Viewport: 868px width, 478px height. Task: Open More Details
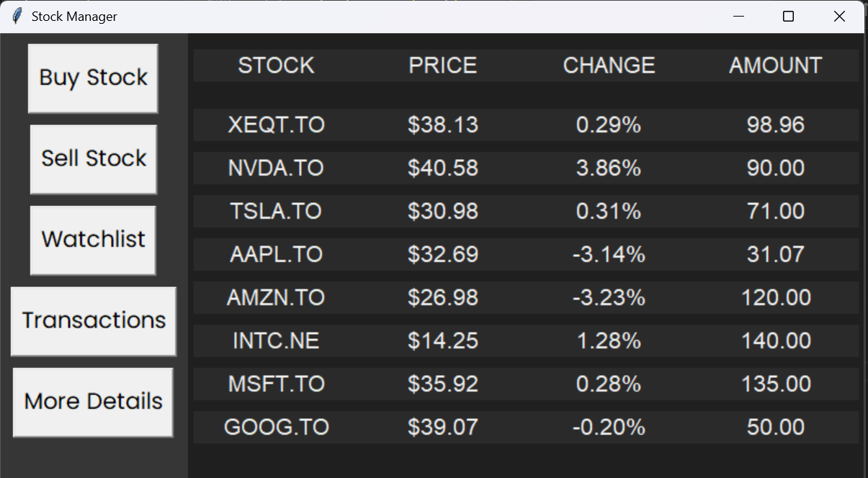tap(93, 402)
